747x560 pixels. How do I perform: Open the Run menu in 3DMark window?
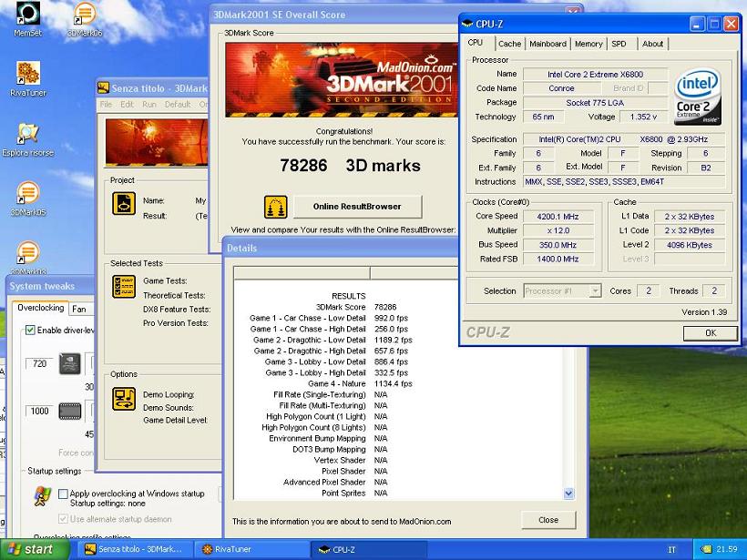pos(149,105)
